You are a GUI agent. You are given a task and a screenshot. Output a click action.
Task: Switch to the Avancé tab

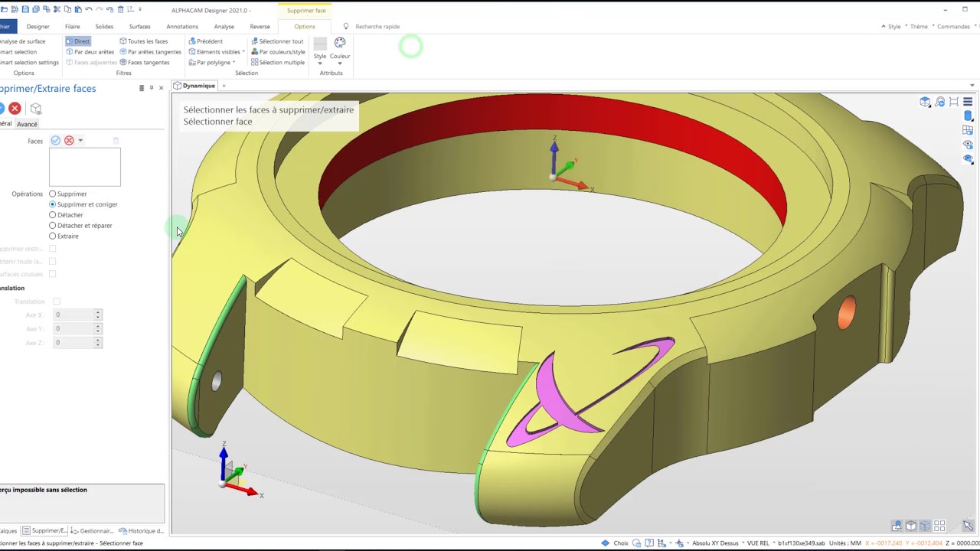tap(27, 124)
